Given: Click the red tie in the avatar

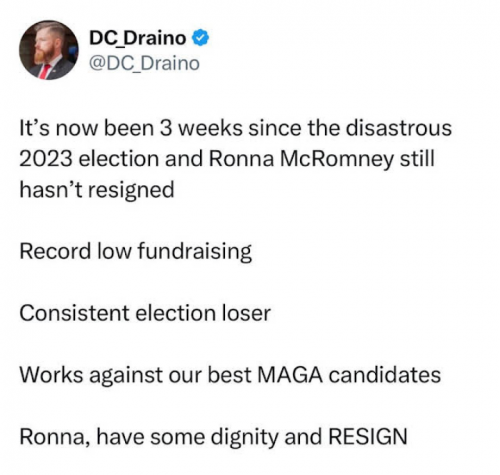Looking at the screenshot, I should tap(44, 71).
